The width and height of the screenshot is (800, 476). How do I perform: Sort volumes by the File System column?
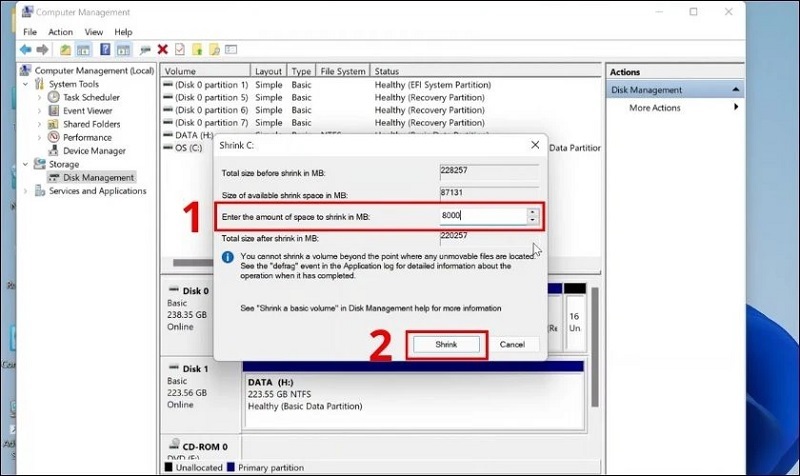pyautogui.click(x=342, y=72)
